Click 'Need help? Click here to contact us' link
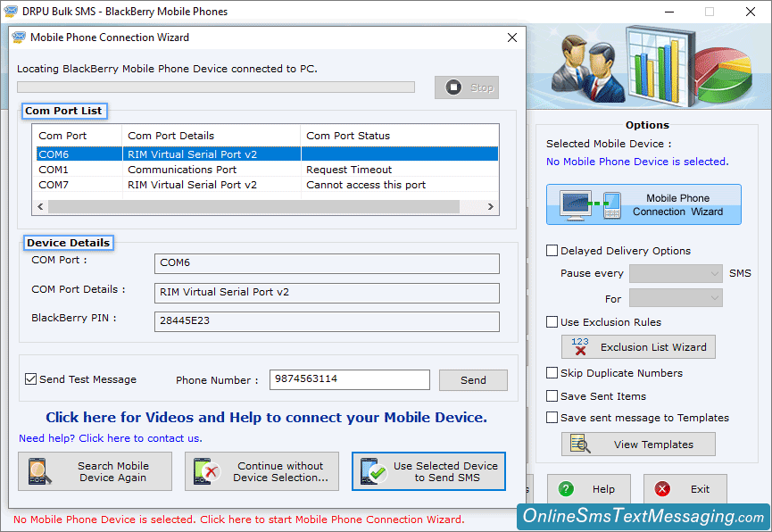 pyautogui.click(x=111, y=438)
